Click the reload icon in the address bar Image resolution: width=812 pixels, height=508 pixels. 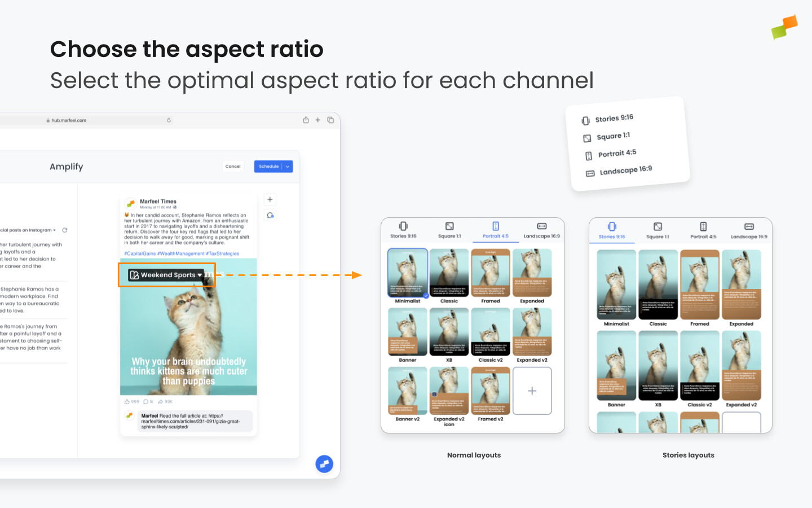169,120
